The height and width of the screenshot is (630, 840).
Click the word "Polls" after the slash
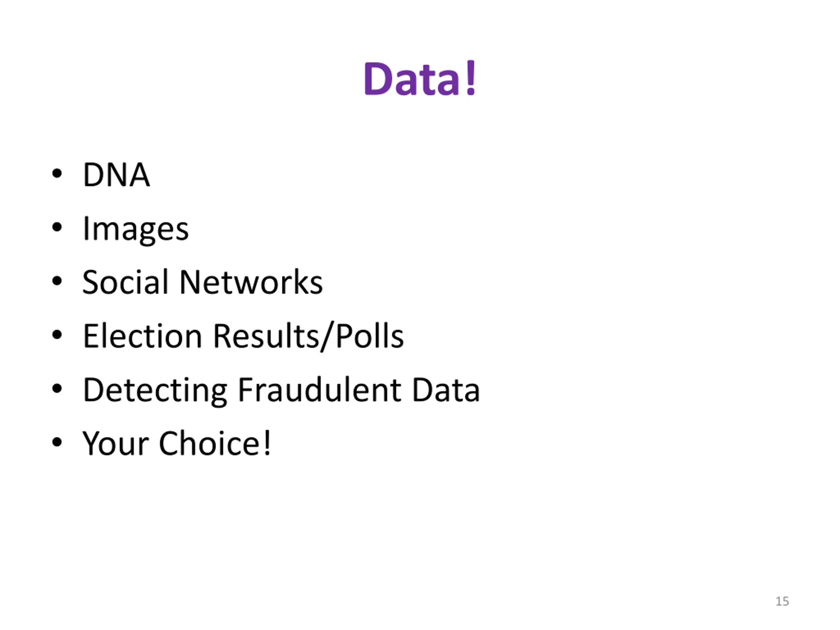tap(369, 336)
